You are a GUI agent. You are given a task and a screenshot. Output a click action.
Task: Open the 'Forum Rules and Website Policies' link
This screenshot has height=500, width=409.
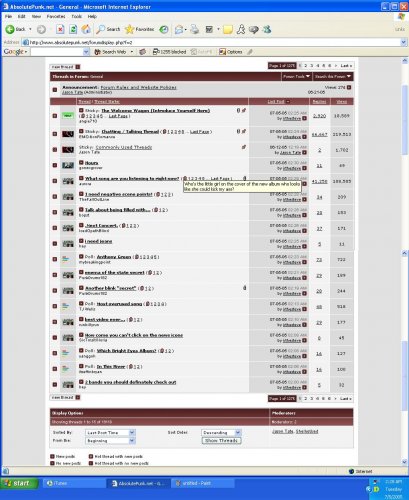click(138, 87)
